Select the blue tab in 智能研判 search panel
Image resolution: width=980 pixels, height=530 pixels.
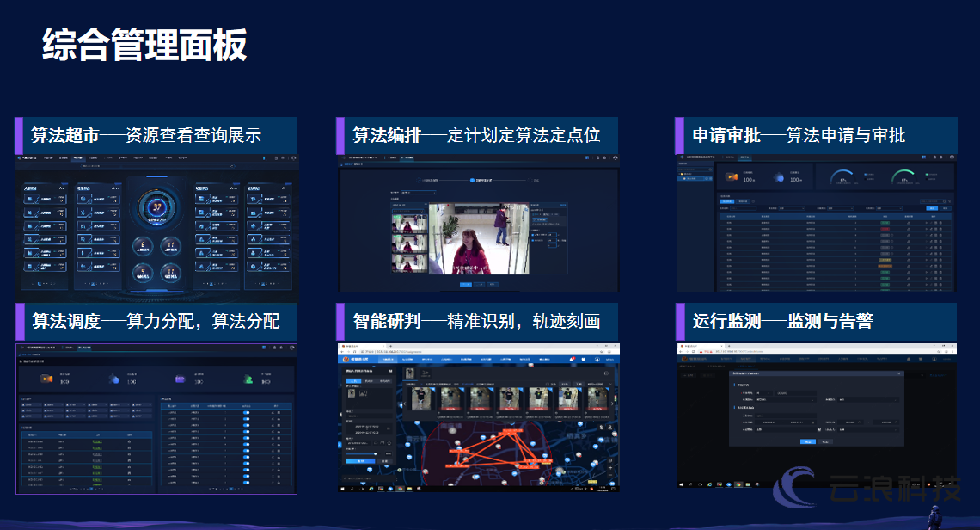tap(353, 381)
